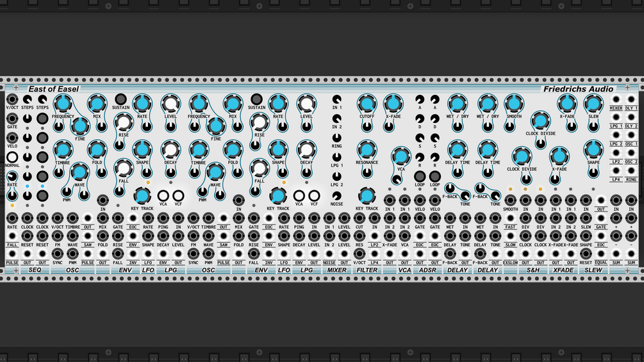Screen dimensions: 644x362
Task: Click the DLY 2 jack
Action: 631,117
